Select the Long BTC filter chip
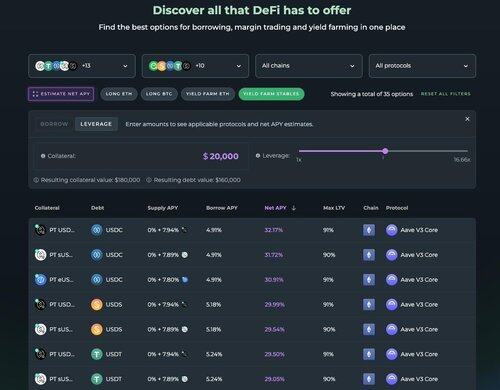 159,94
